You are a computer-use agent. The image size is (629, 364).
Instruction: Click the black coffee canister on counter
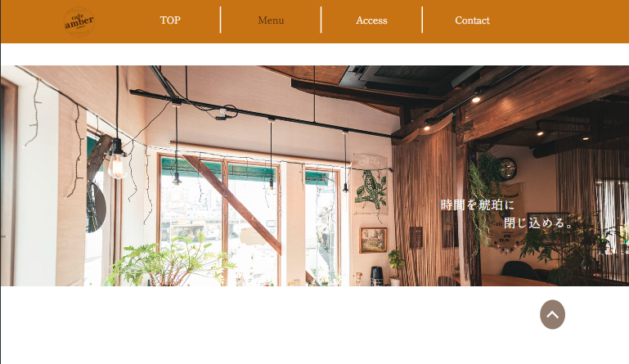pos(376,276)
